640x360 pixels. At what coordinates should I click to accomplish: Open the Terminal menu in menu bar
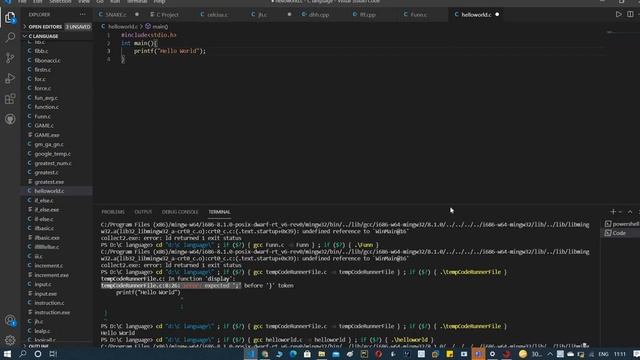[137, 2]
